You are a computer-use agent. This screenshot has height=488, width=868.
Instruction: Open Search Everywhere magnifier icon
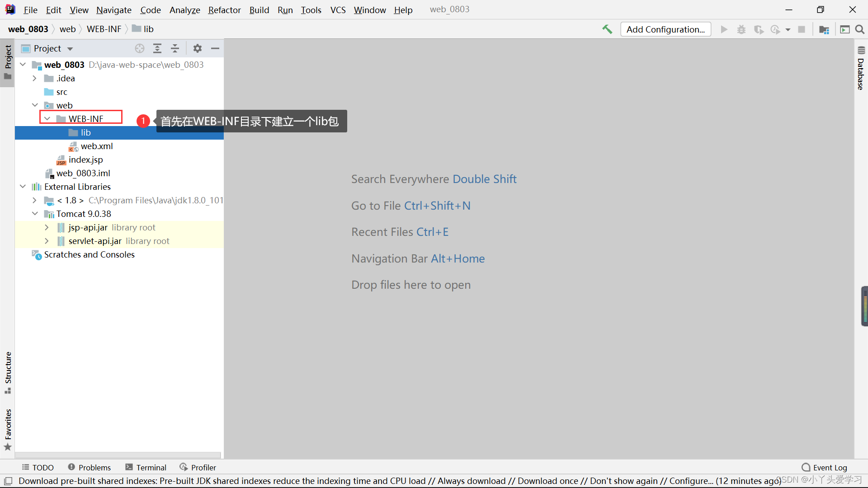pyautogui.click(x=860, y=29)
